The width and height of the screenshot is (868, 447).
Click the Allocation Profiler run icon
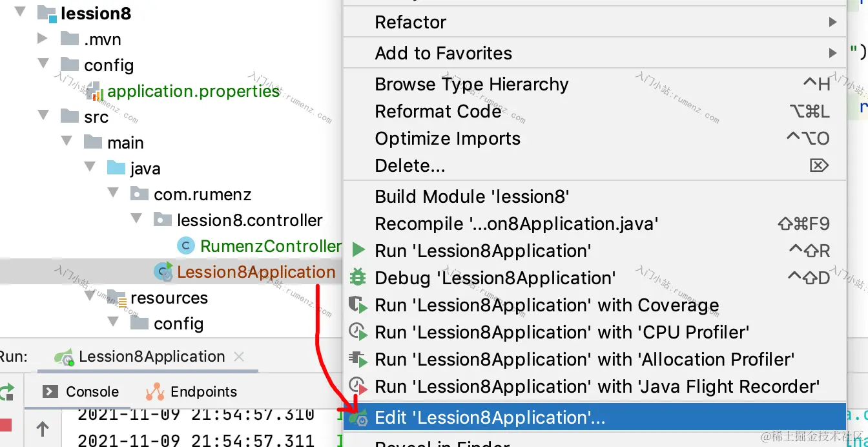pyautogui.click(x=357, y=359)
